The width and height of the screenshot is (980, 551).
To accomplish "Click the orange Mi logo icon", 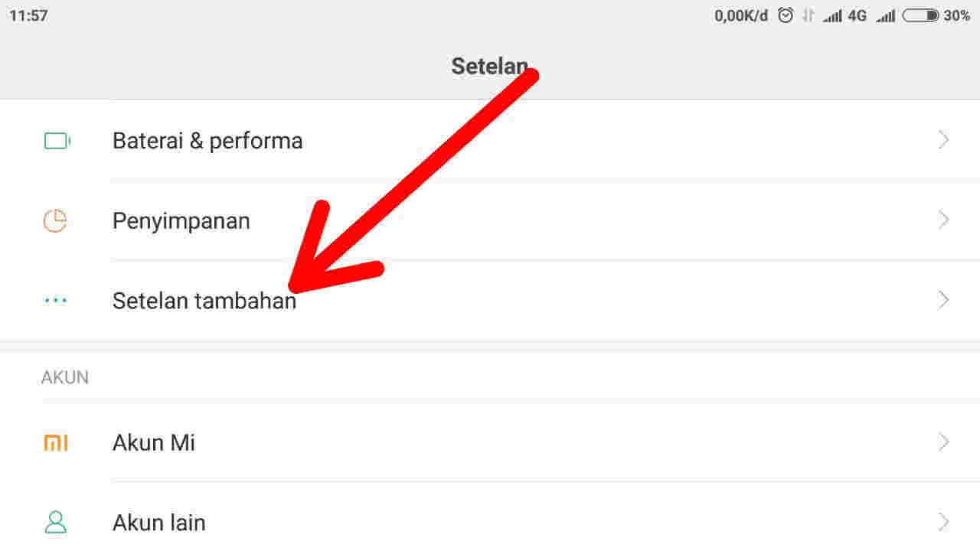I will pyautogui.click(x=55, y=442).
